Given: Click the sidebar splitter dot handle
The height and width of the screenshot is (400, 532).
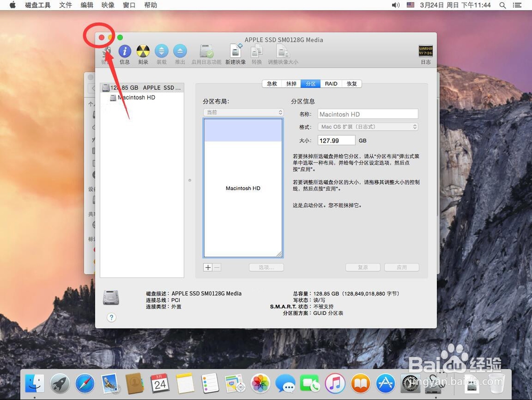Looking at the screenshot, I should (x=190, y=181).
